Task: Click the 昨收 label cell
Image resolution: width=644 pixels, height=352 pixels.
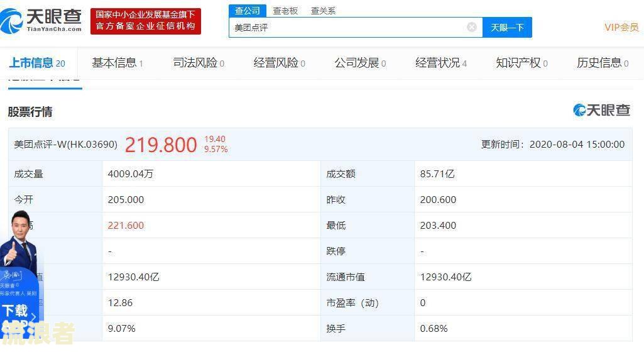Action: click(367, 200)
